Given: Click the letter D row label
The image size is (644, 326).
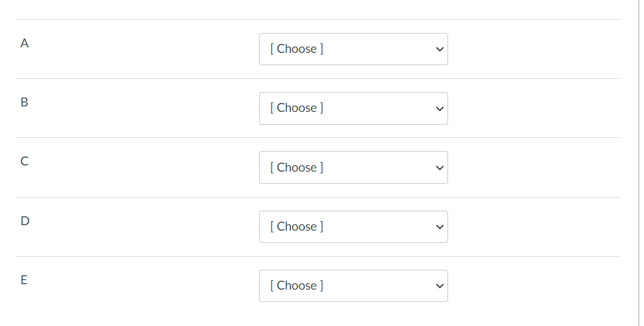Looking at the screenshot, I should coord(25,221).
